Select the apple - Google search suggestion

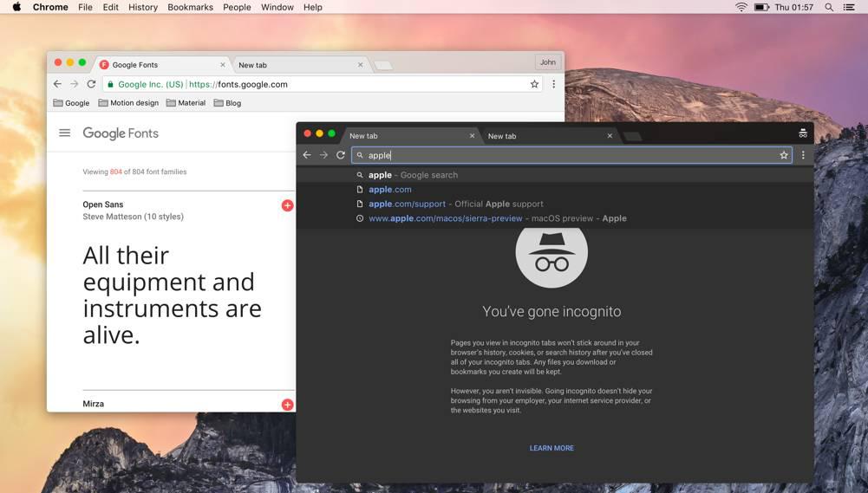555,175
